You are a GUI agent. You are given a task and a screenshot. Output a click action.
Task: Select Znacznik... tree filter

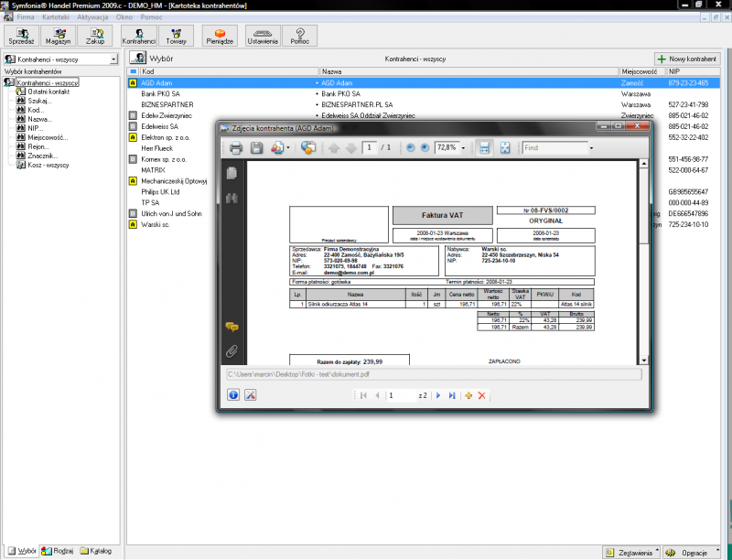click(x=42, y=156)
